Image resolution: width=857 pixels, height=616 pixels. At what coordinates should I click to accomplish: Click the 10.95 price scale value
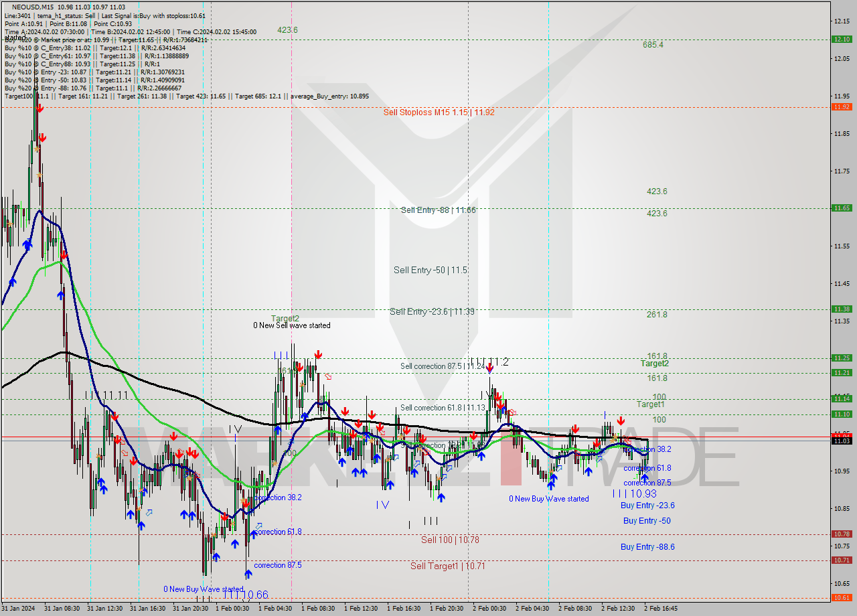pyautogui.click(x=842, y=471)
